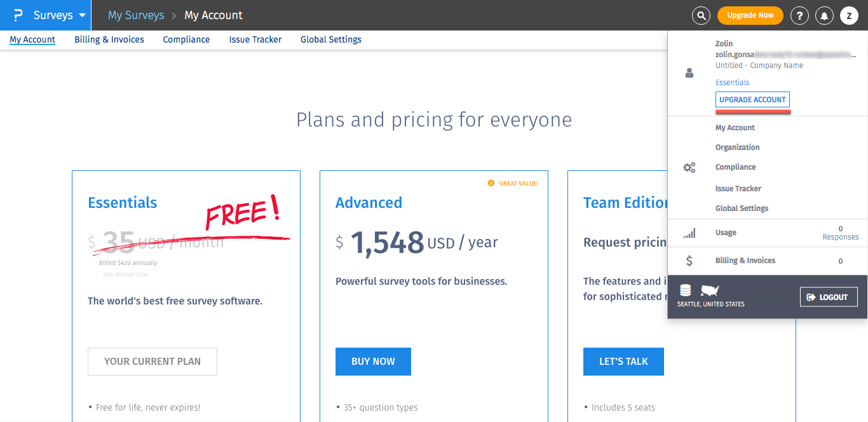Open the Billing & Invoices tab
The height and width of the screenshot is (422, 868).
109,39
